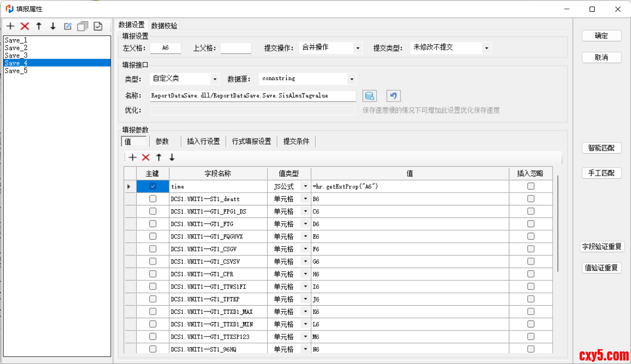This screenshot has height=364, width=631.
Task: Click the edit/rename icon in left toolbar
Action: pyautogui.click(x=68, y=26)
